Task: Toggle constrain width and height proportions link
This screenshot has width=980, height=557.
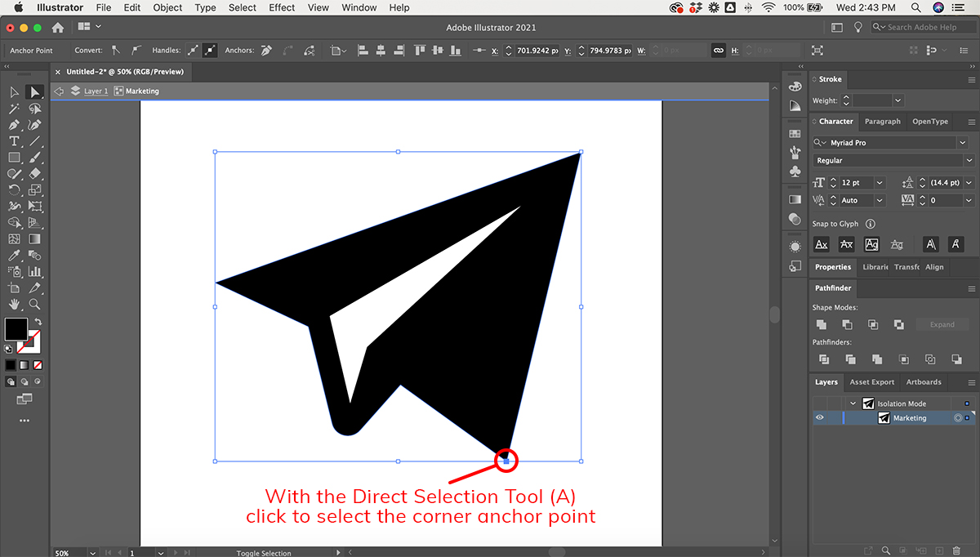Action: (x=718, y=51)
